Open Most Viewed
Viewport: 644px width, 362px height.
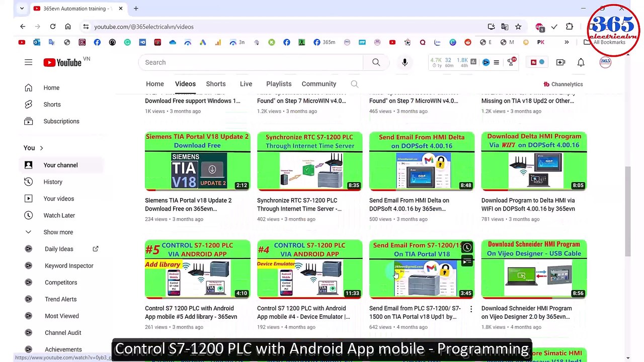(x=63, y=316)
